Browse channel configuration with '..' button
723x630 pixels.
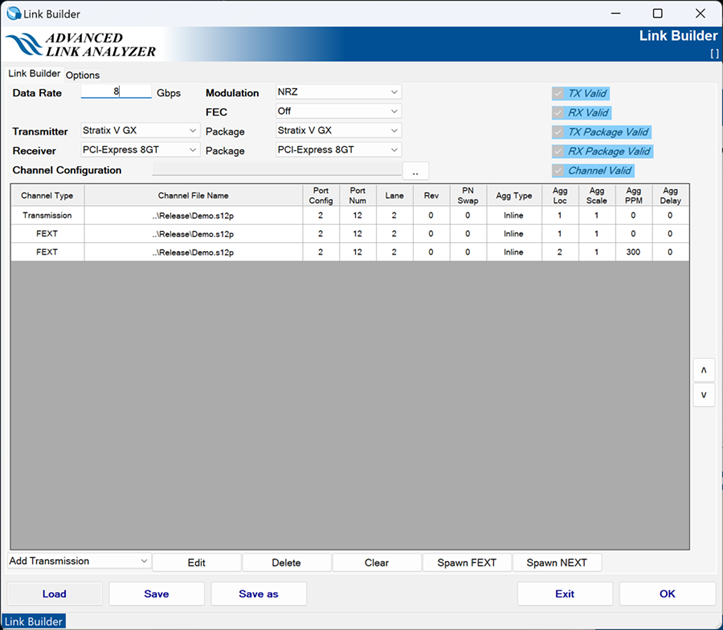[415, 171]
